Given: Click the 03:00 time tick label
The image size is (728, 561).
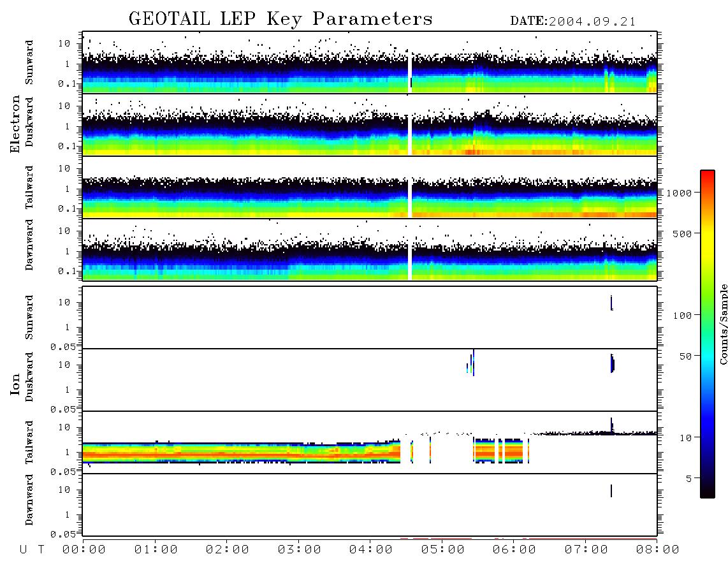Looking at the screenshot, I should pos(300,550).
